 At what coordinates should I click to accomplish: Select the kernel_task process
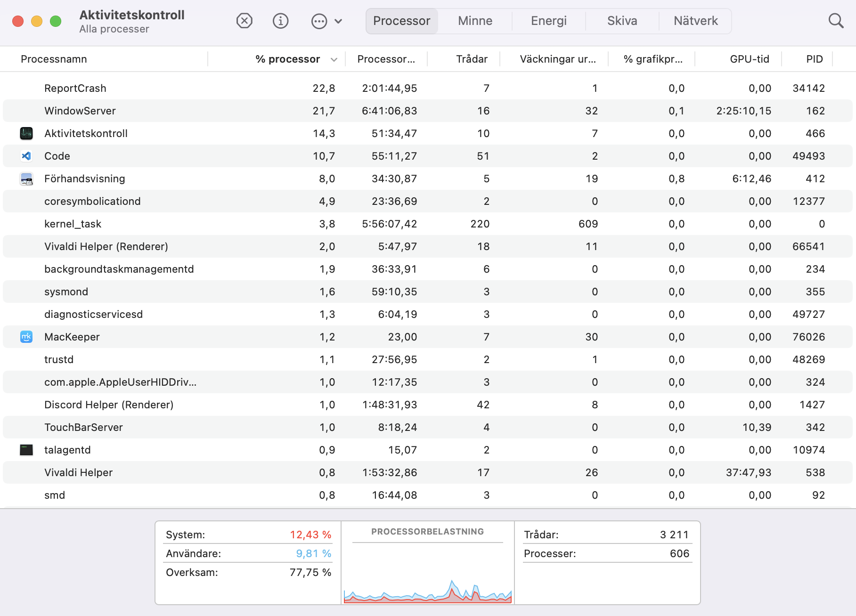428,224
